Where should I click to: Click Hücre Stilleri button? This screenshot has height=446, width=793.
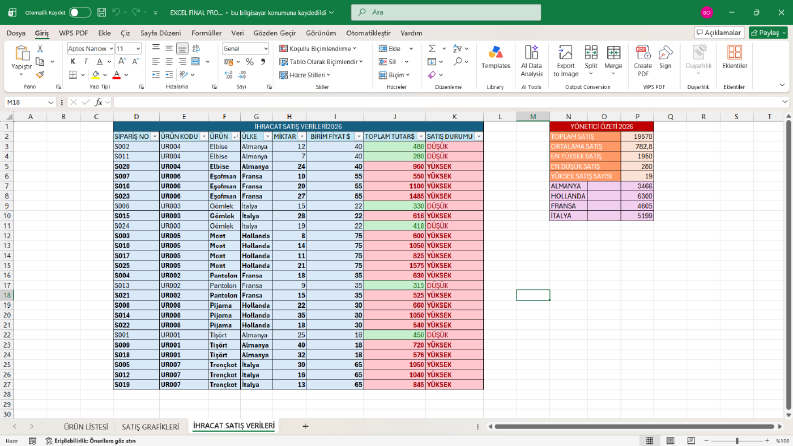[304, 75]
